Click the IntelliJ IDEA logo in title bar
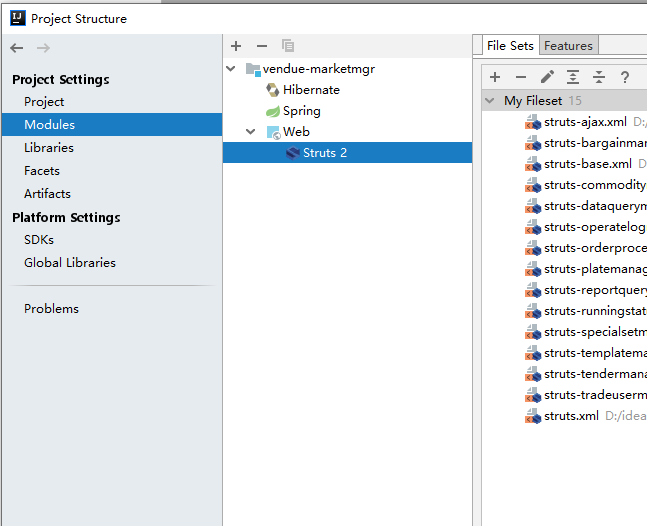This screenshot has height=526, width=647. (x=18, y=19)
